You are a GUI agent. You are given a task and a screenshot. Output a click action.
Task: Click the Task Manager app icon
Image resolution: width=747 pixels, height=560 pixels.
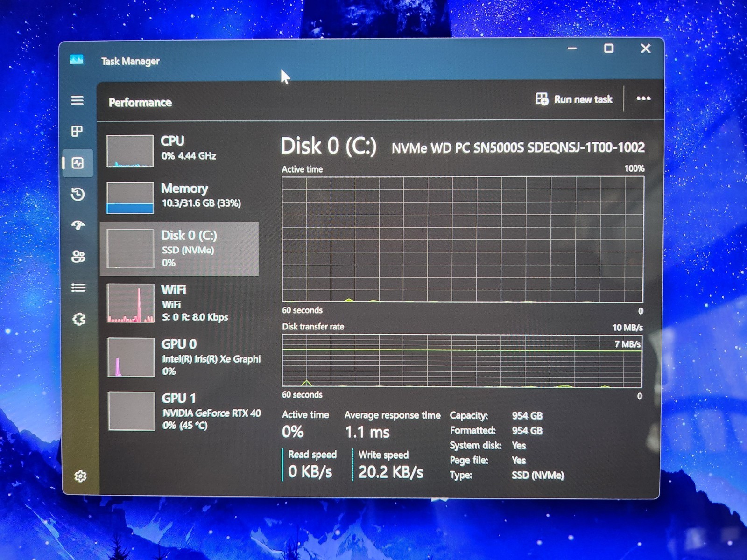point(77,60)
